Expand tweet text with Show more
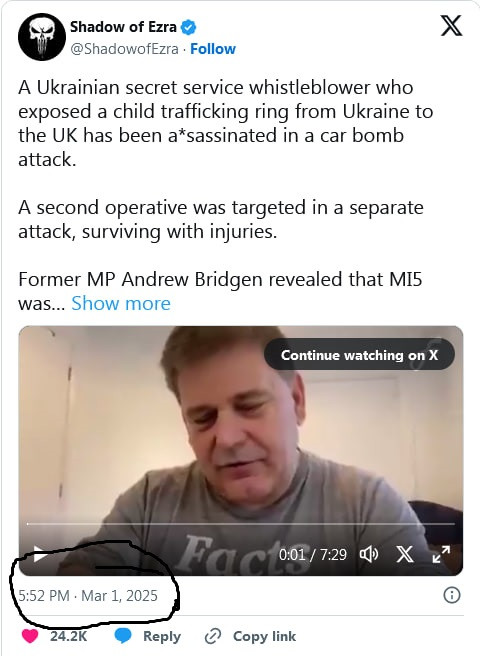480x656 pixels. [121, 303]
